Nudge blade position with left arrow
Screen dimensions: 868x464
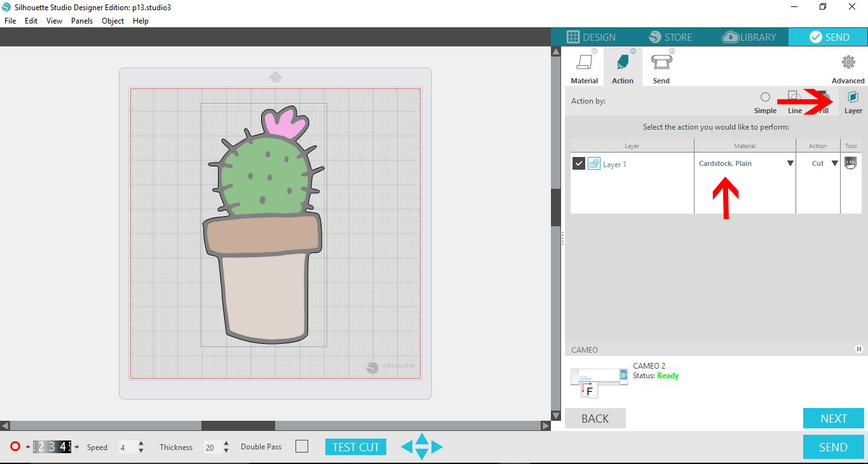407,447
